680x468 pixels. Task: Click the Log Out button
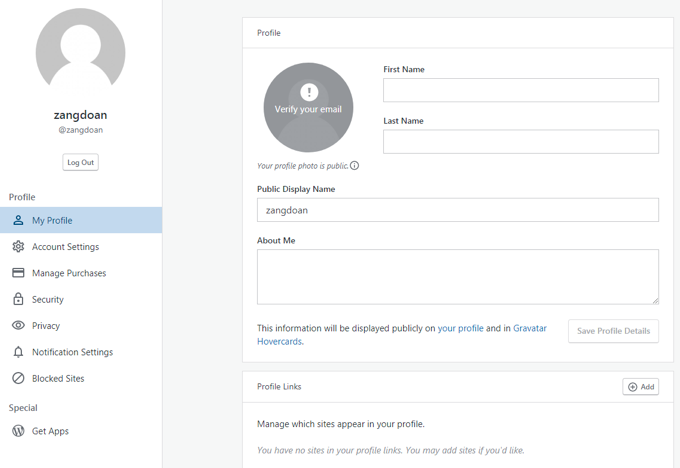click(80, 162)
